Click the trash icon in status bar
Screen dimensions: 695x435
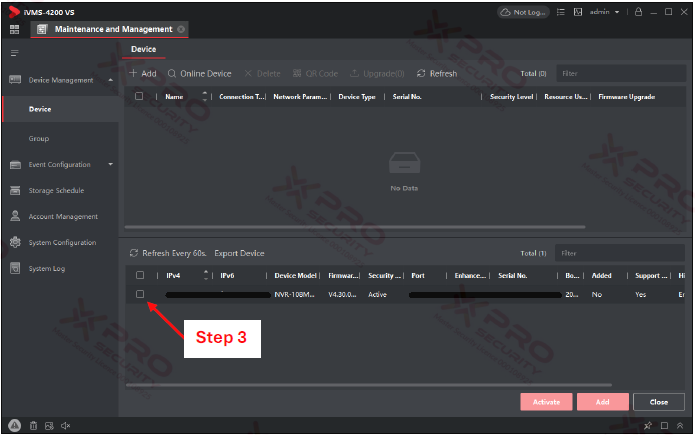coord(33,426)
